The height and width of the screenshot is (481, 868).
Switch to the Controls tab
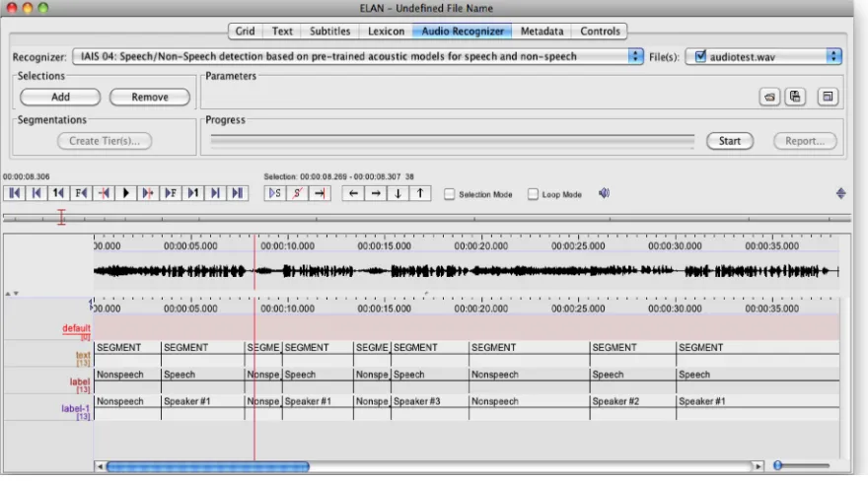[x=600, y=31]
